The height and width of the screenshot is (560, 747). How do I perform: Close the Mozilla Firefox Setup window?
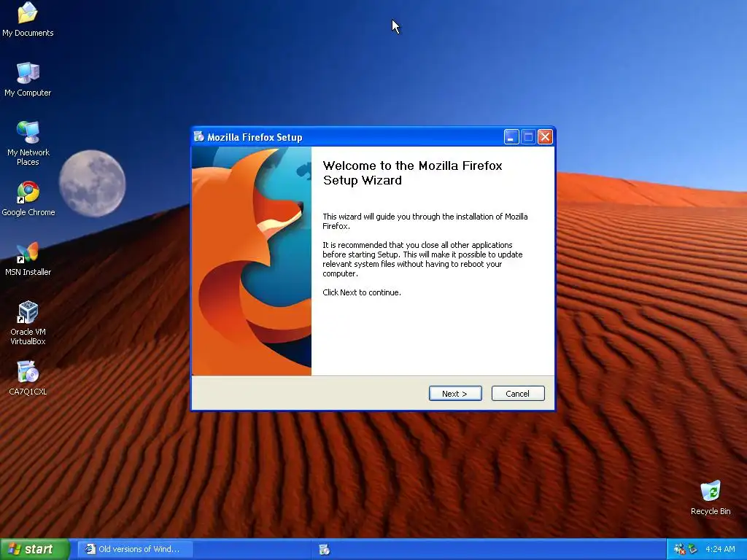(x=545, y=137)
